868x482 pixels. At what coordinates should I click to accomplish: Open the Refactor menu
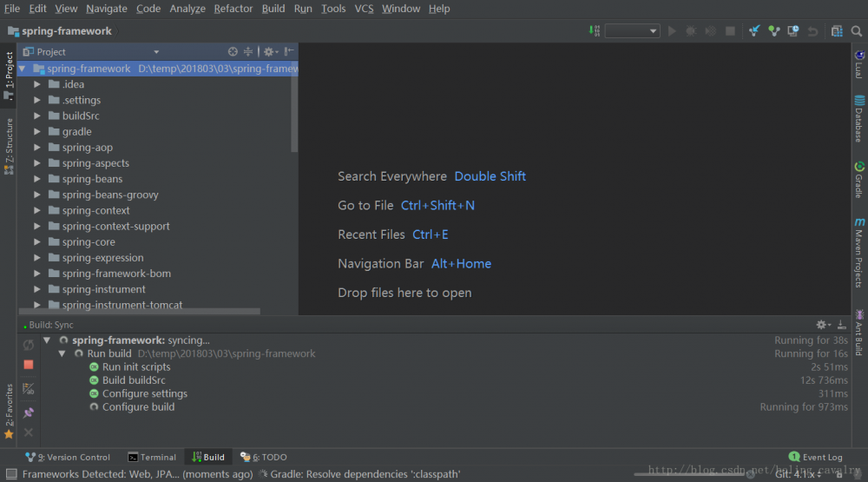(233, 9)
